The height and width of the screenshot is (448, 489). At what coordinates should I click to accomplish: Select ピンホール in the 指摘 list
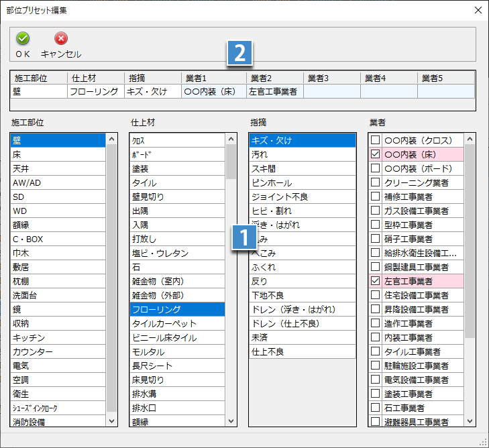point(301,182)
